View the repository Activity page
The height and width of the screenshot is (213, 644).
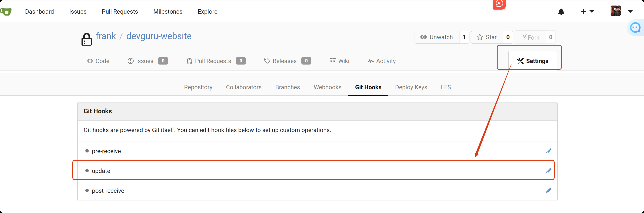click(382, 61)
